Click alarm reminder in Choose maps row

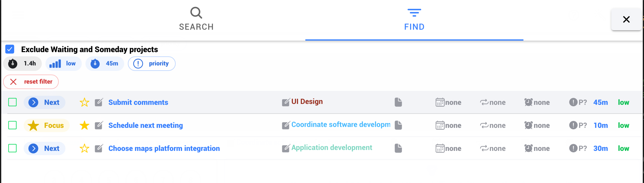[537, 148]
